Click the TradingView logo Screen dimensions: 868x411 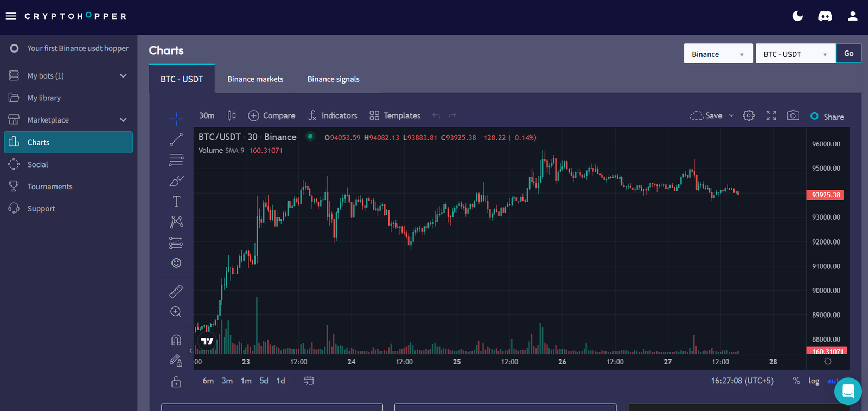pyautogui.click(x=207, y=341)
